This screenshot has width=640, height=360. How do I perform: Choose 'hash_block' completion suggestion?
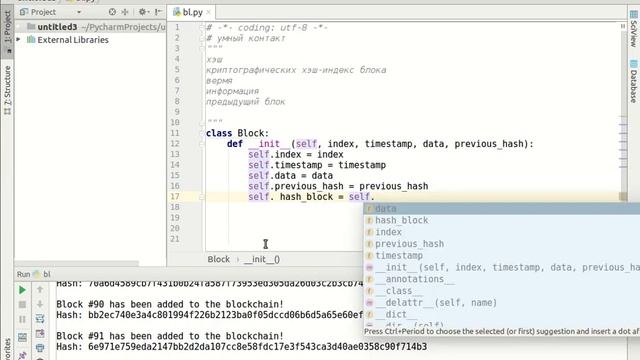click(502, 220)
